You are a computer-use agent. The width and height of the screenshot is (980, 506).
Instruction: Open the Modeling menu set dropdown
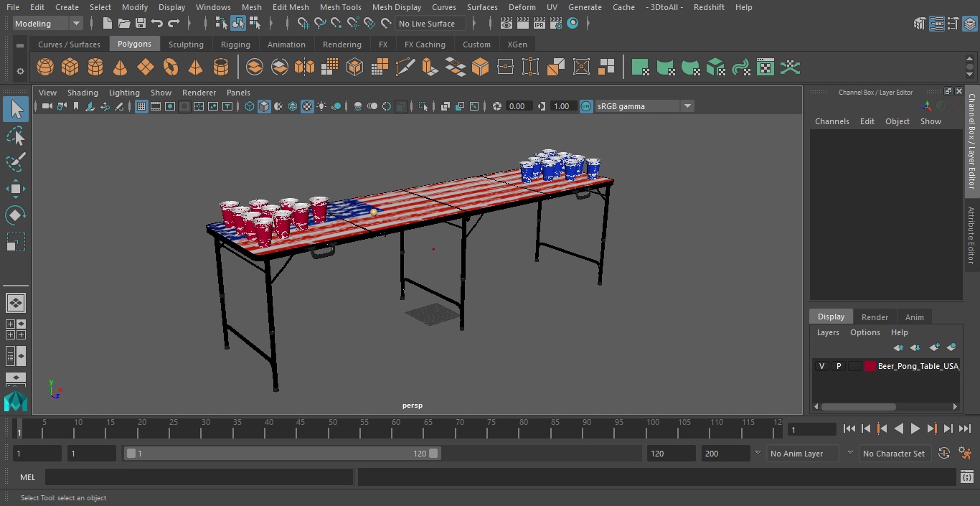[48, 24]
